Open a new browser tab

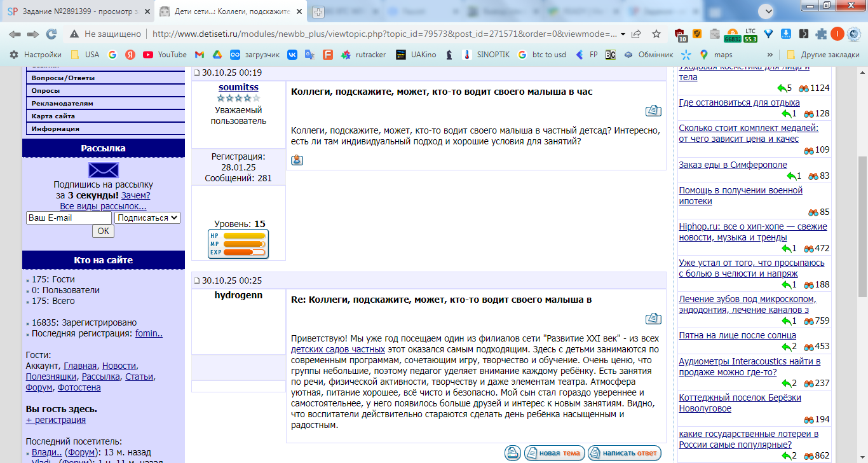[x=318, y=11]
